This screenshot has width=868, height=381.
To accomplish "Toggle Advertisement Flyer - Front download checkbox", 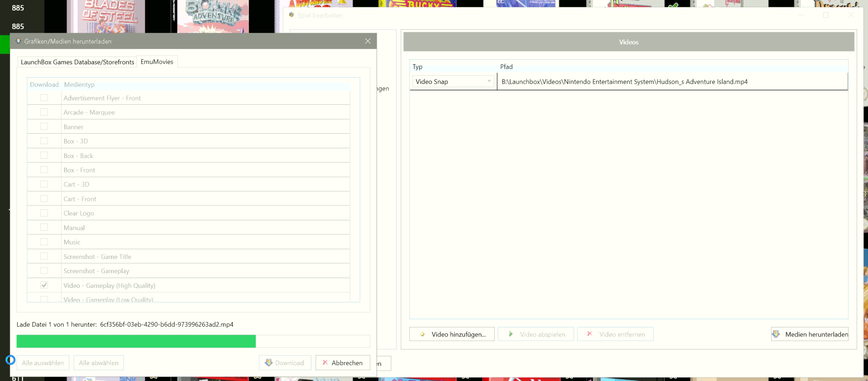I will tap(44, 98).
